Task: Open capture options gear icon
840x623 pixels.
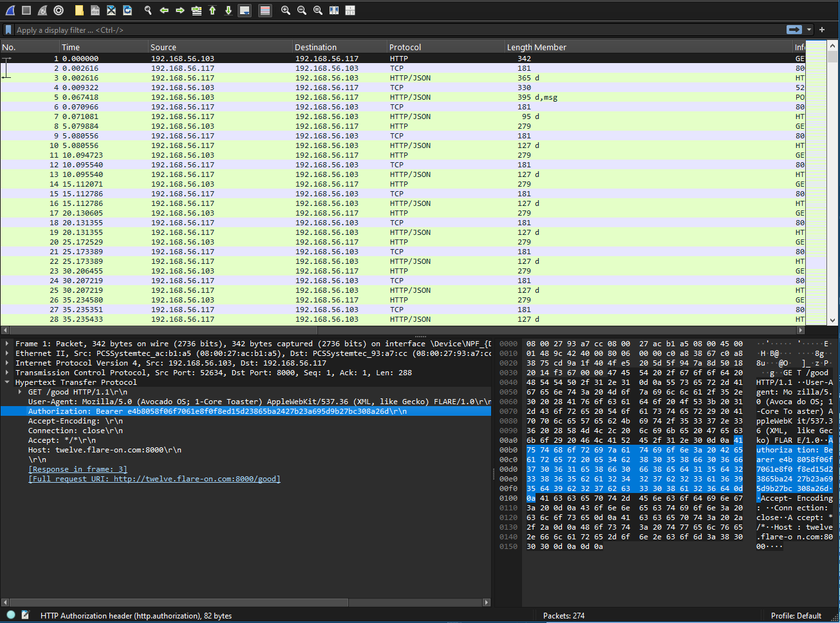Action: (x=59, y=10)
